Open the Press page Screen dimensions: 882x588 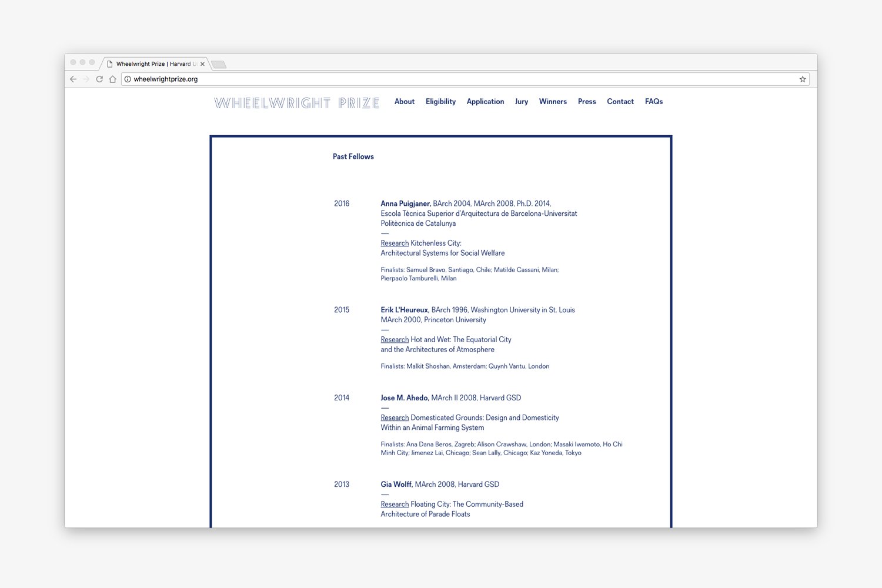click(587, 102)
